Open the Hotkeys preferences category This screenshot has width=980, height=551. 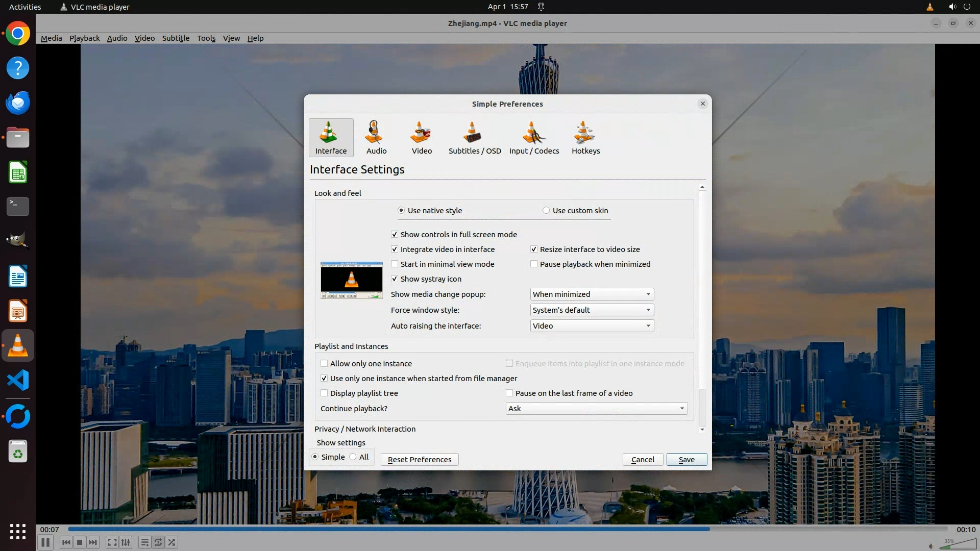585,138
